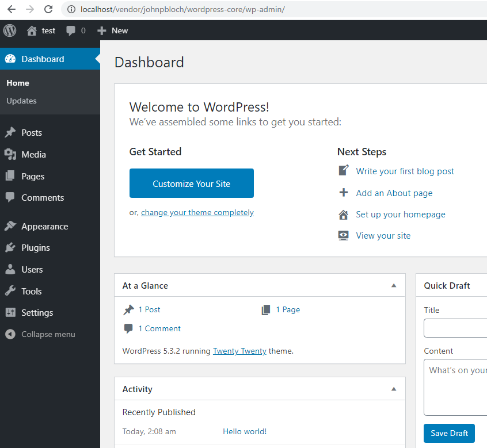Collapse the At a Glance panel
This screenshot has width=487, height=448.
coord(394,286)
